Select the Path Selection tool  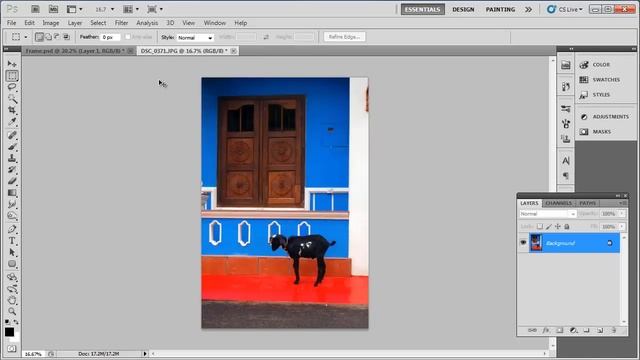pos(12,252)
